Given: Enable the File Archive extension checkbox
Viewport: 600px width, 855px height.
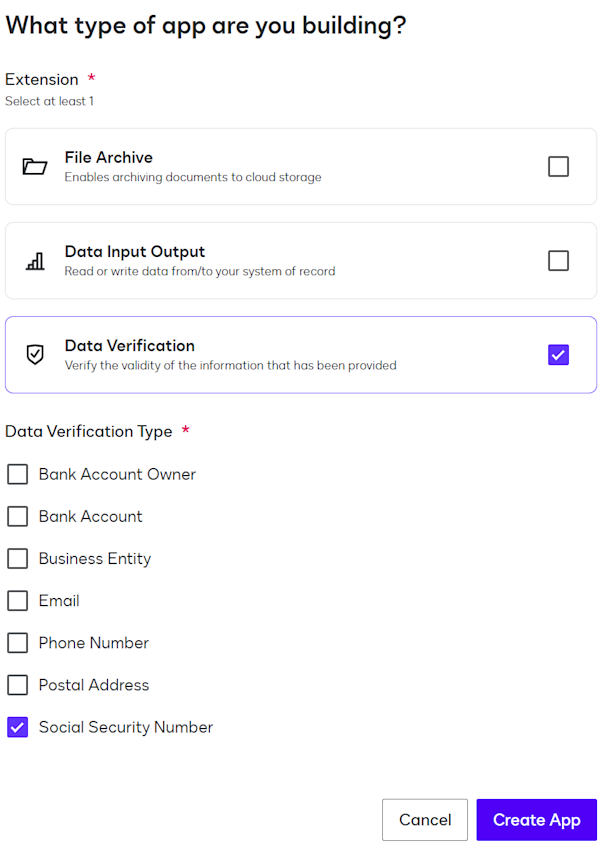Looking at the screenshot, I should tap(558, 166).
